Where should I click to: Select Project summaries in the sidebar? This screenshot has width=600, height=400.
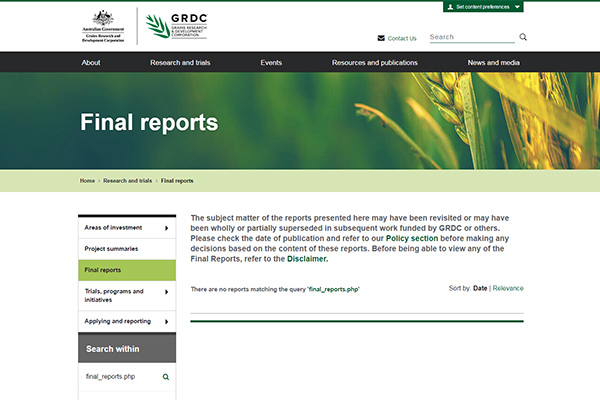pos(127,249)
